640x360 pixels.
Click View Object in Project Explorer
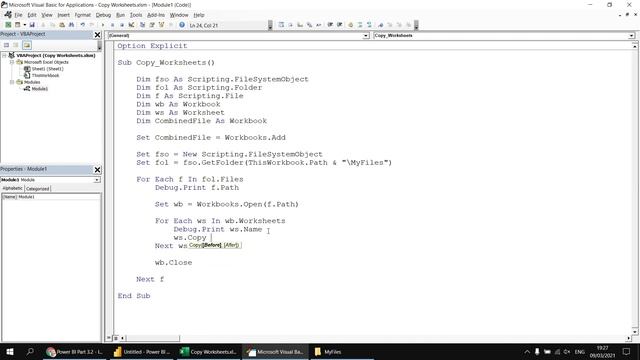tap(16, 45)
